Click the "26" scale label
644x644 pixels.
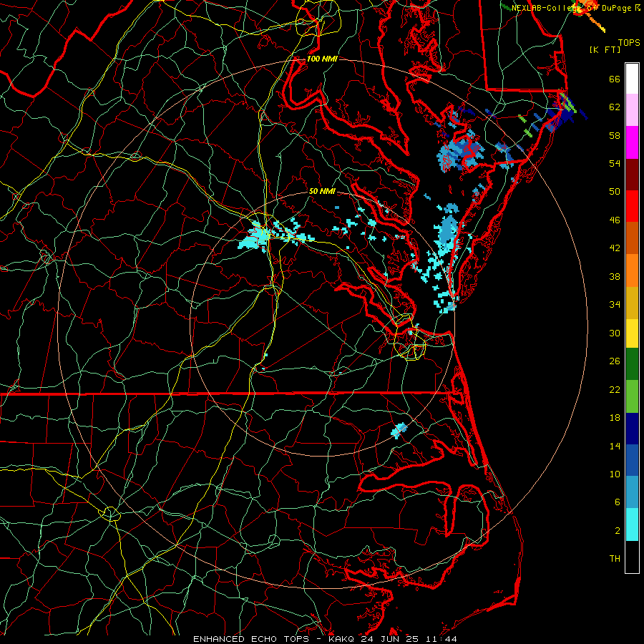click(x=615, y=361)
